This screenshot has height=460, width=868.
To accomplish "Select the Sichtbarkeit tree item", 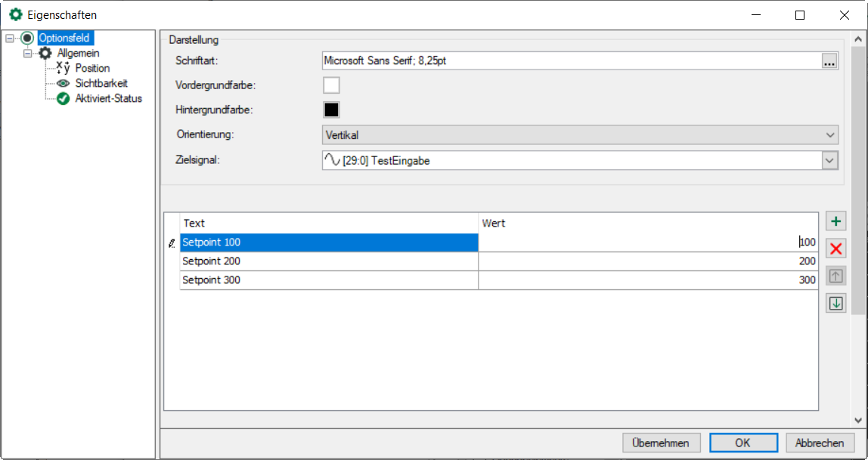I will coord(101,84).
